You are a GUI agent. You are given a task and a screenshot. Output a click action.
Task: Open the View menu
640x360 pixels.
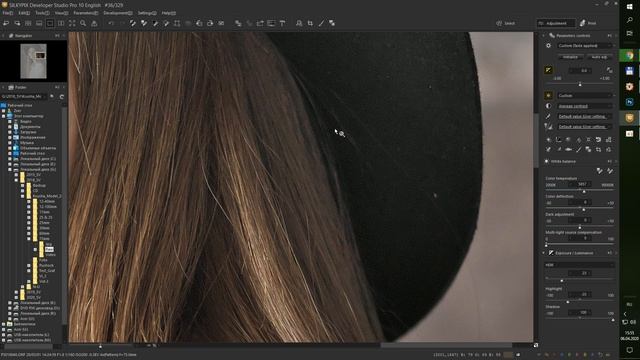point(61,13)
